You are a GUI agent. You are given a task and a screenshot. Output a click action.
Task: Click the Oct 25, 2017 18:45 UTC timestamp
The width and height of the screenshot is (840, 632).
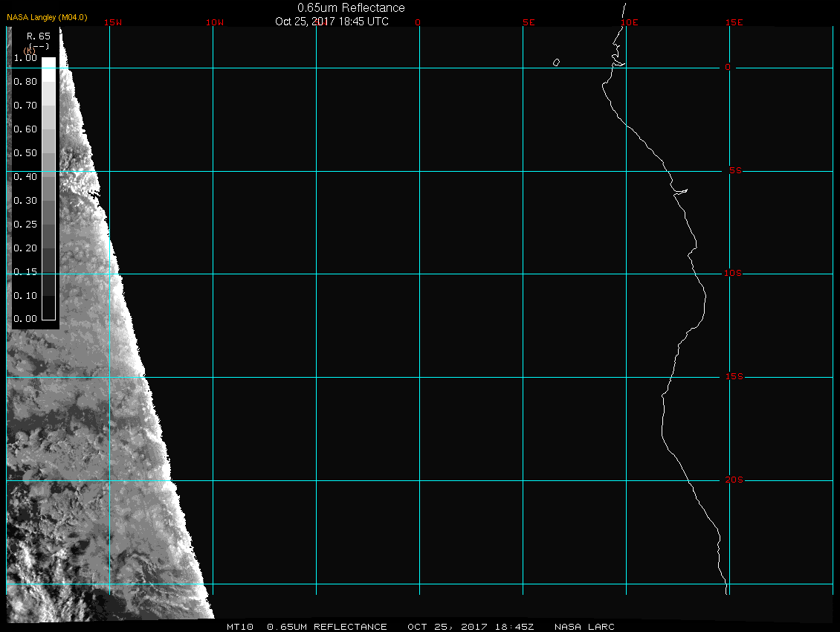(x=332, y=22)
